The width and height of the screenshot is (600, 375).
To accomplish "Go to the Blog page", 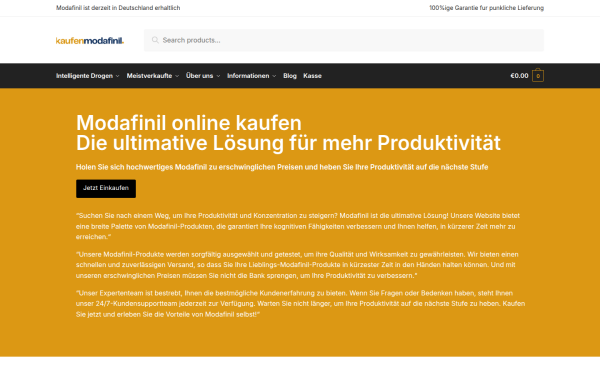I will [x=290, y=76].
